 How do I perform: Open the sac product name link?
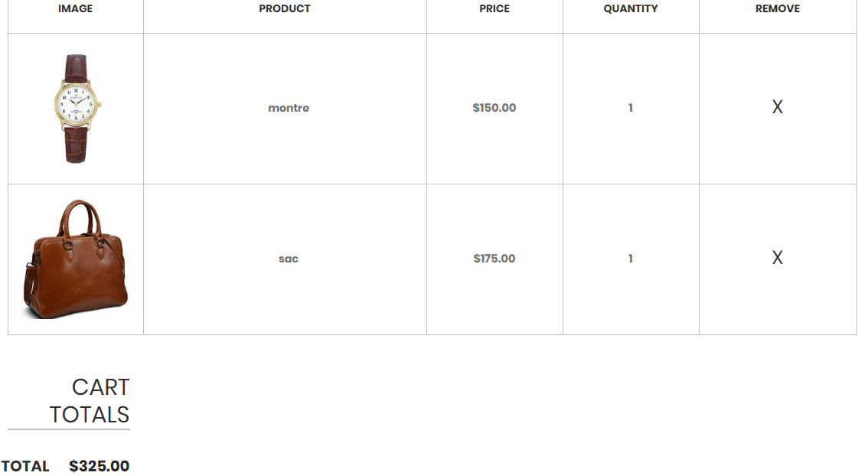[x=288, y=259]
